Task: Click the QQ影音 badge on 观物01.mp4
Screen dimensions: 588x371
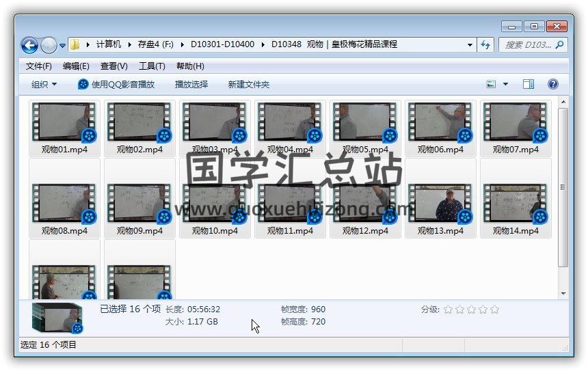Action: coord(89,136)
